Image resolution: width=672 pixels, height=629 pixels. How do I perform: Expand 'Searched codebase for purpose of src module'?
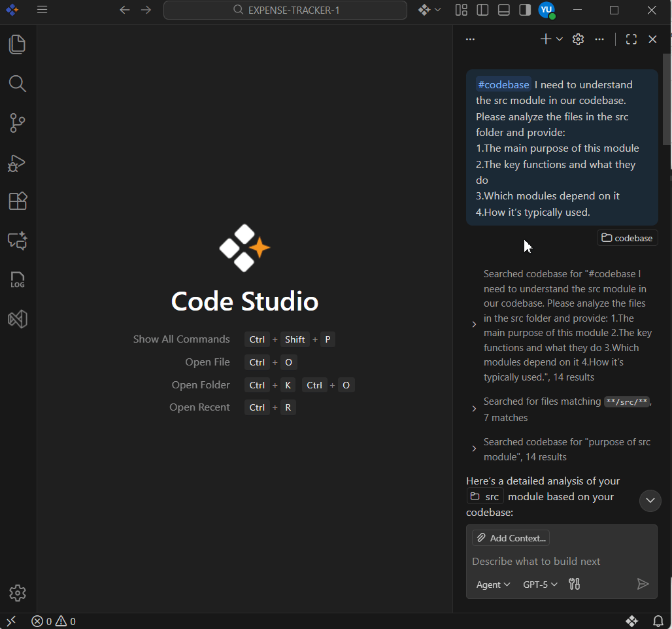click(x=474, y=449)
